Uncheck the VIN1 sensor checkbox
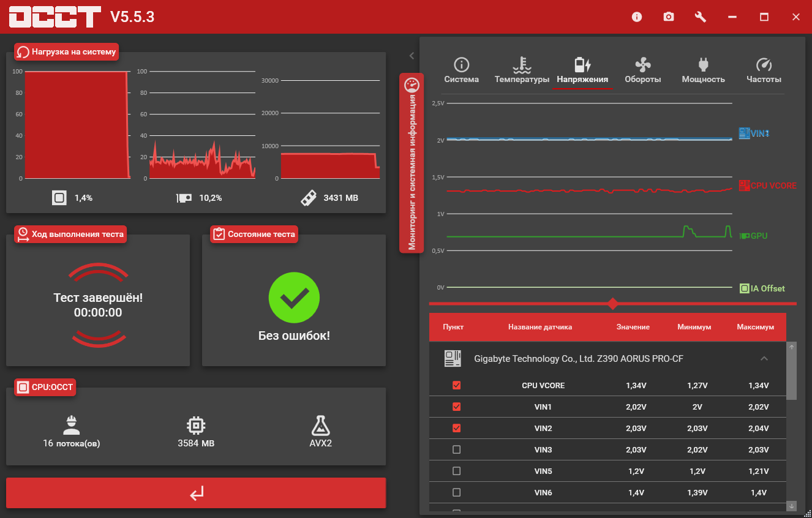The height and width of the screenshot is (518, 812). click(456, 407)
